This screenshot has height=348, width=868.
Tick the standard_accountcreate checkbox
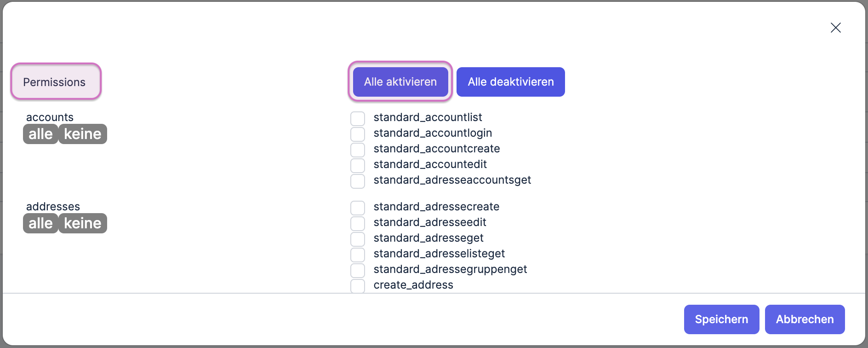click(358, 150)
